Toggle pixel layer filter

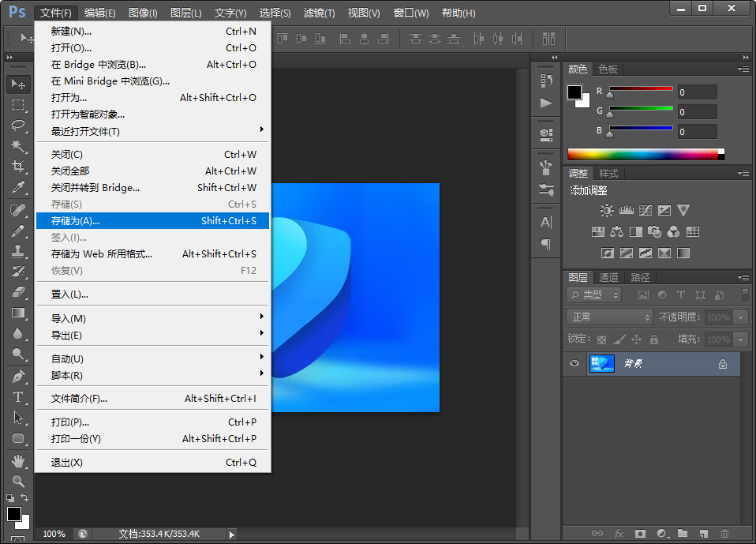pos(643,295)
